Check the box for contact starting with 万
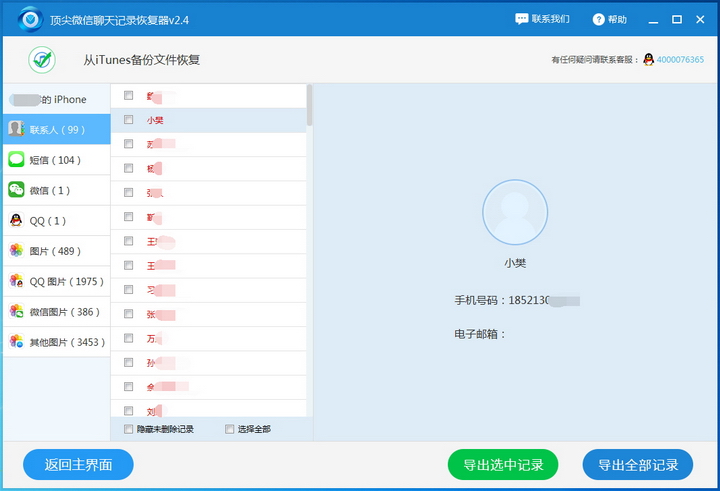Screen dimensions: 720x491 (x=129, y=338)
